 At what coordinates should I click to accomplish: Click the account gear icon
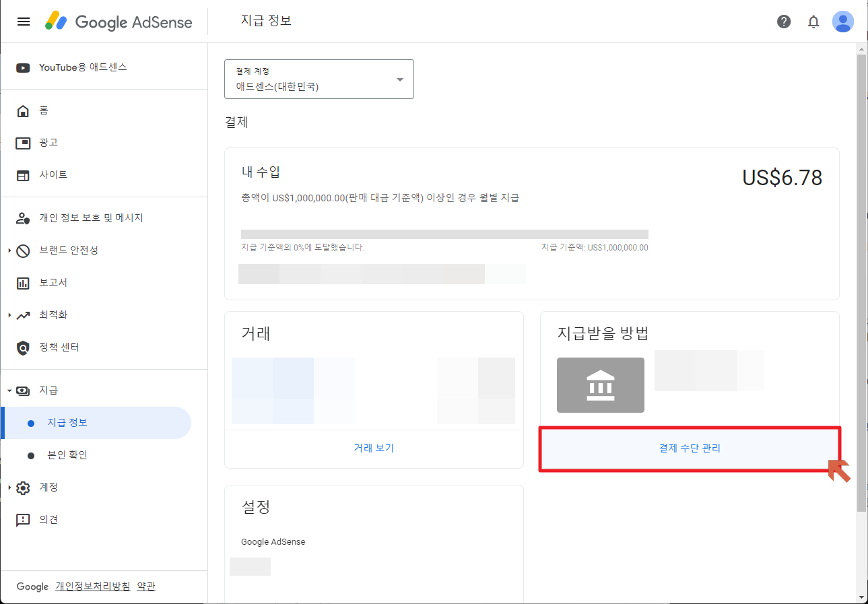tap(23, 488)
